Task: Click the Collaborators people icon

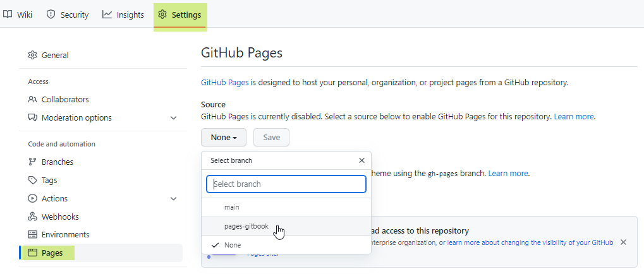Action: tap(33, 100)
